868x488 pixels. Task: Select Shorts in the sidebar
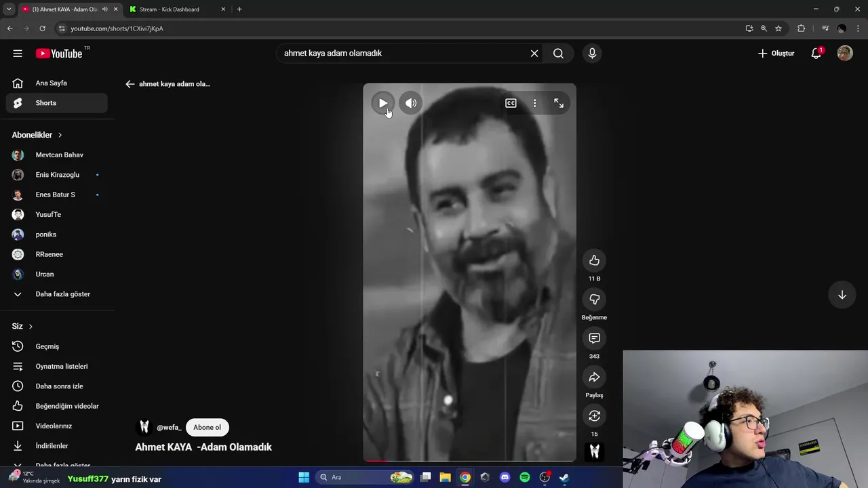57,103
